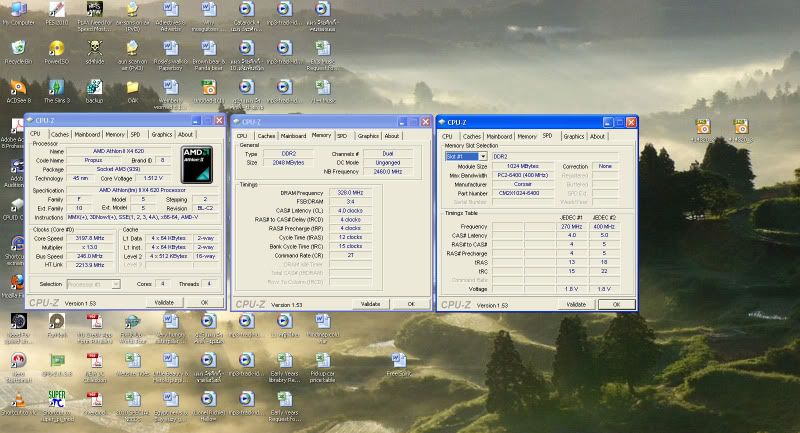Open the My Computer desktop icon
This screenshot has height=433, width=800.
coord(18,9)
